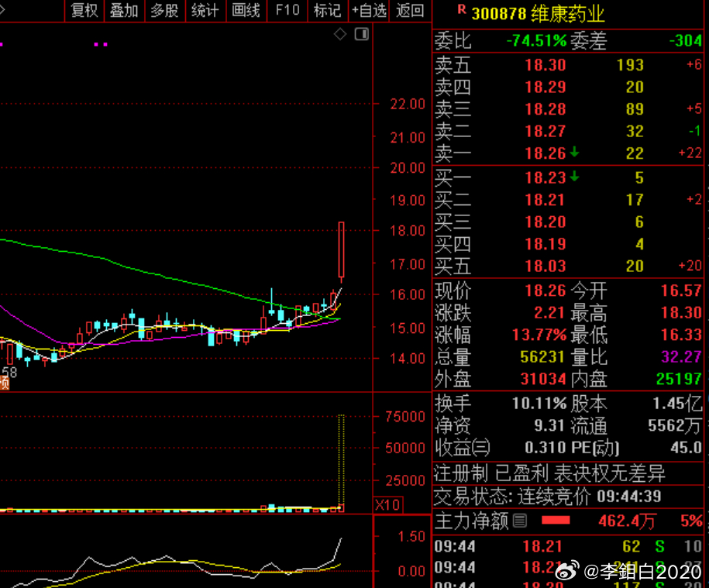This screenshot has width=709, height=588.
Task: Click the 22.00 price axis label
Action: [408, 104]
